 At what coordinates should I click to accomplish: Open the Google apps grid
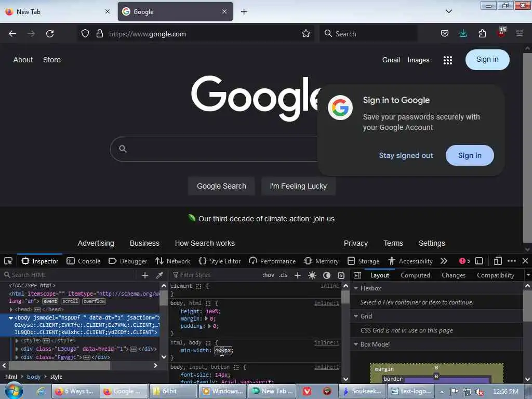click(447, 60)
